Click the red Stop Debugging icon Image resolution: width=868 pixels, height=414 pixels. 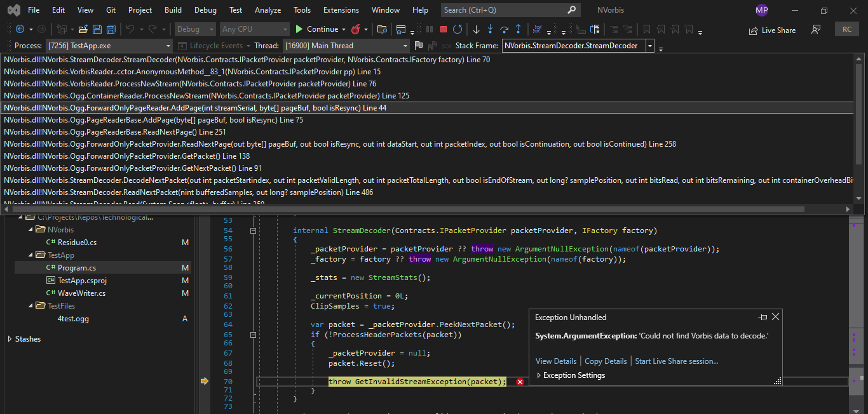click(443, 29)
